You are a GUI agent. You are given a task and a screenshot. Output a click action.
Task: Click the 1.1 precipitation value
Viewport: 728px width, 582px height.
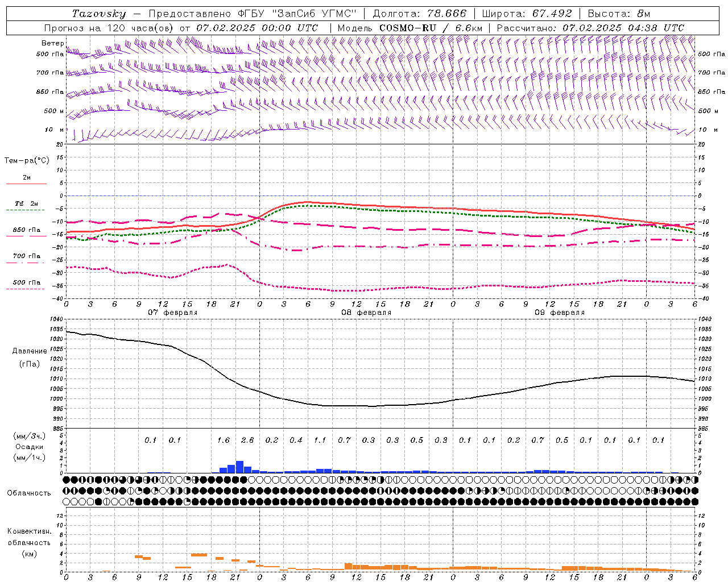(x=320, y=440)
